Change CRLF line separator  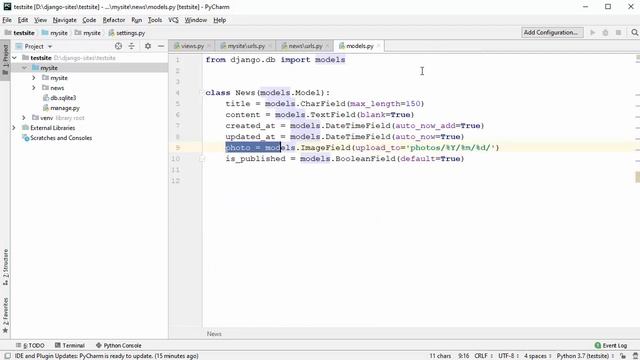[x=483, y=356]
